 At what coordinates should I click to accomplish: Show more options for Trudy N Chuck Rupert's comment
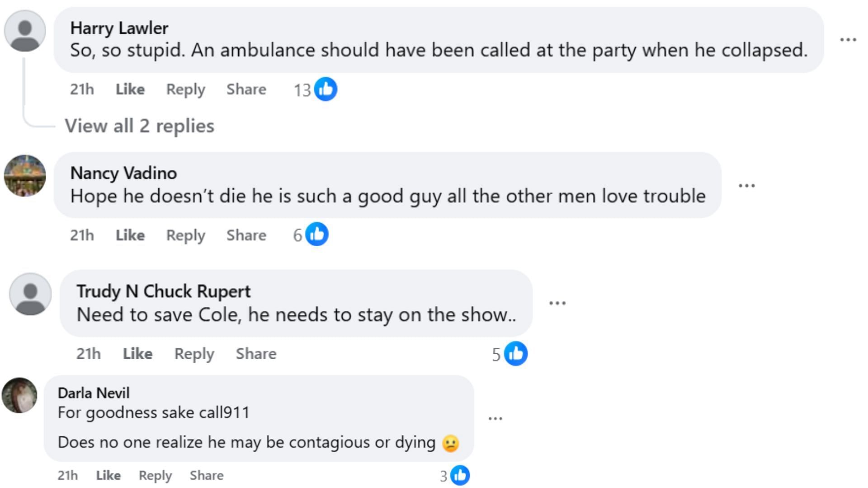(x=557, y=303)
